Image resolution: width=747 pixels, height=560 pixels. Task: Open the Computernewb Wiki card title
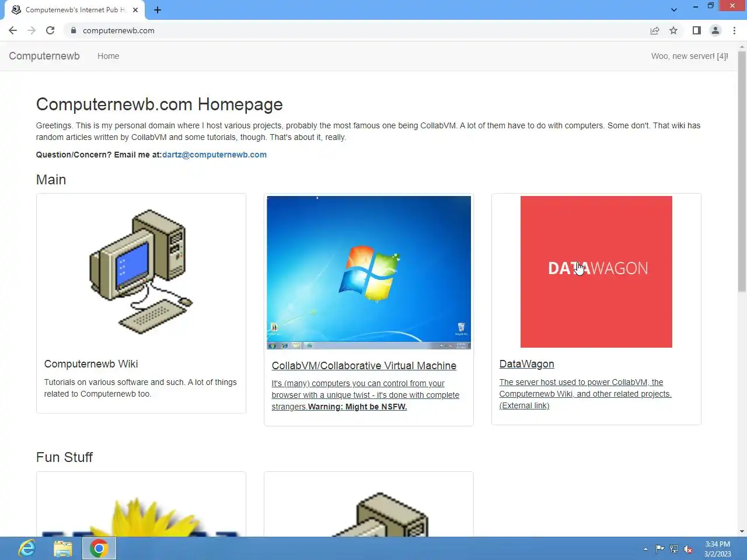(x=91, y=364)
